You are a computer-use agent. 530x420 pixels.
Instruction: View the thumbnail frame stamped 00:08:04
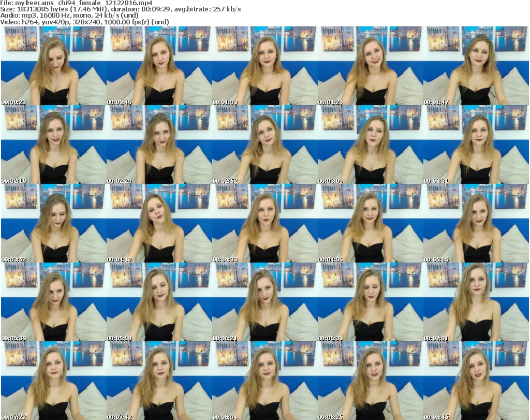264,381
